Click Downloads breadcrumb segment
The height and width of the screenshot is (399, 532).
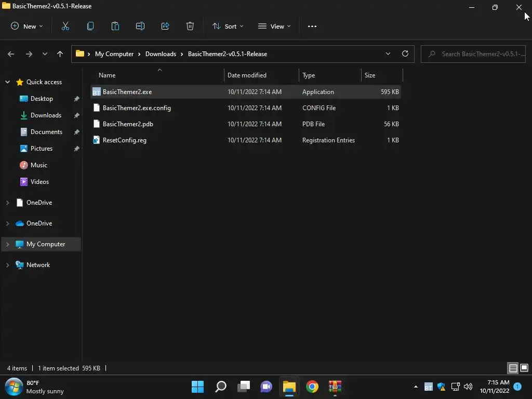161,54
